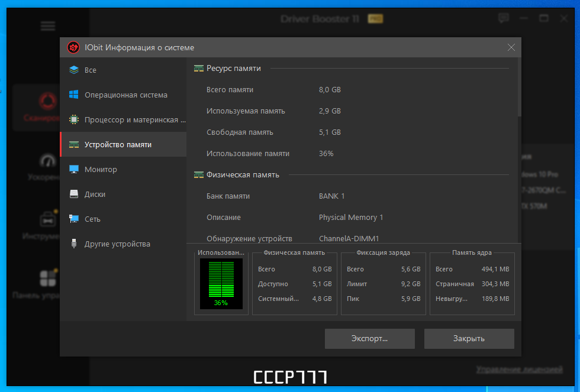Click the Windows logo icon for Операционная система
Viewport: 580px width, 392px height.
74,95
